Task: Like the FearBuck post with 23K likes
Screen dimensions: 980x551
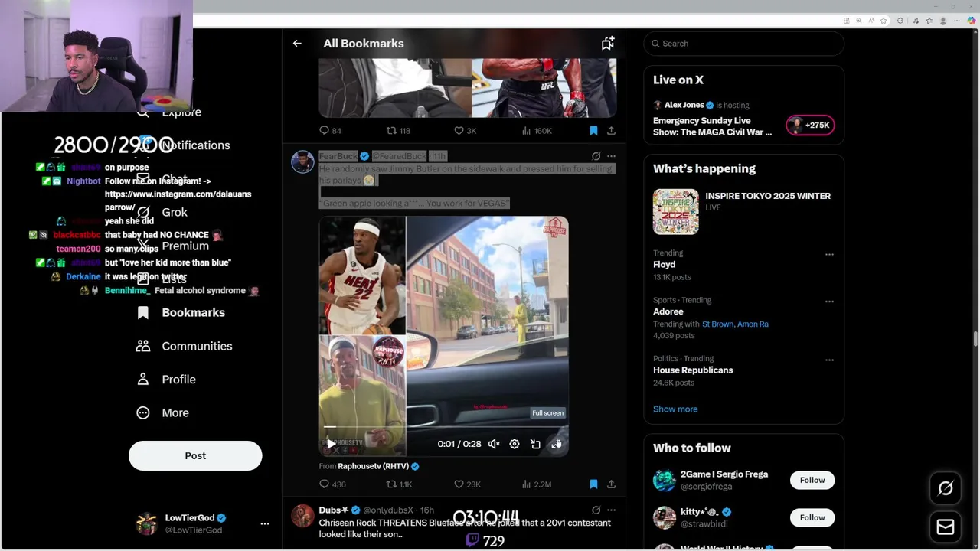Action: 467,484
